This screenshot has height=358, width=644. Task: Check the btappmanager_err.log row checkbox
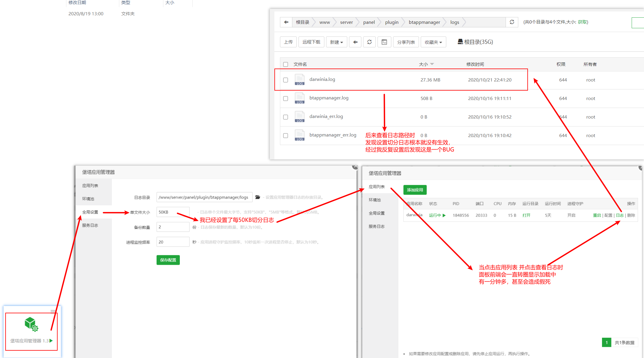pos(286,136)
